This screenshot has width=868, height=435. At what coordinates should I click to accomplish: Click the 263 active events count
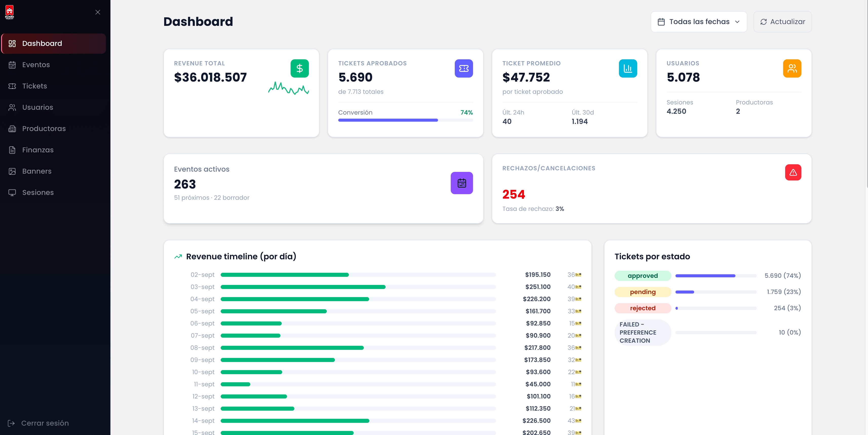coord(185,185)
